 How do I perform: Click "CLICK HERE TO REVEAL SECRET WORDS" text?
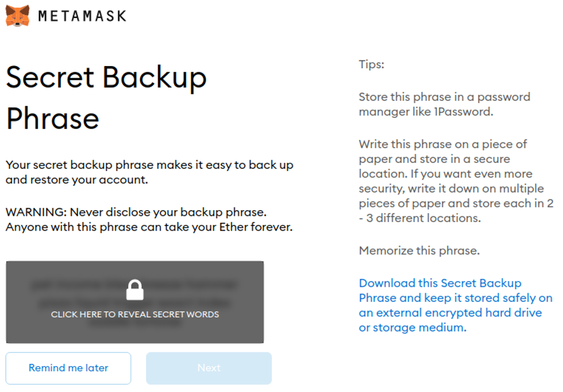[x=135, y=315]
